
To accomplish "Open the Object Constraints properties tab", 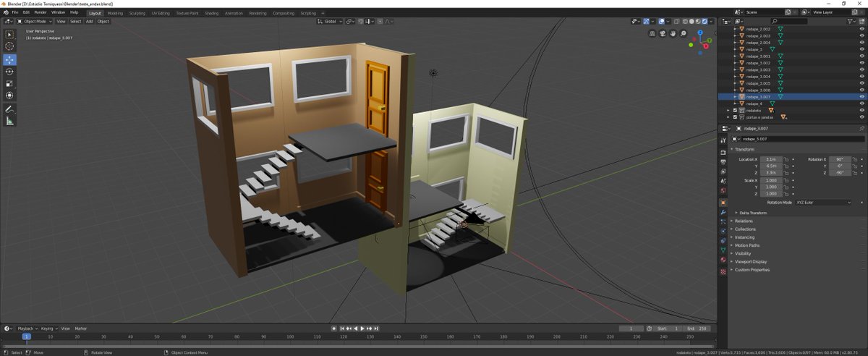I will [x=723, y=240].
